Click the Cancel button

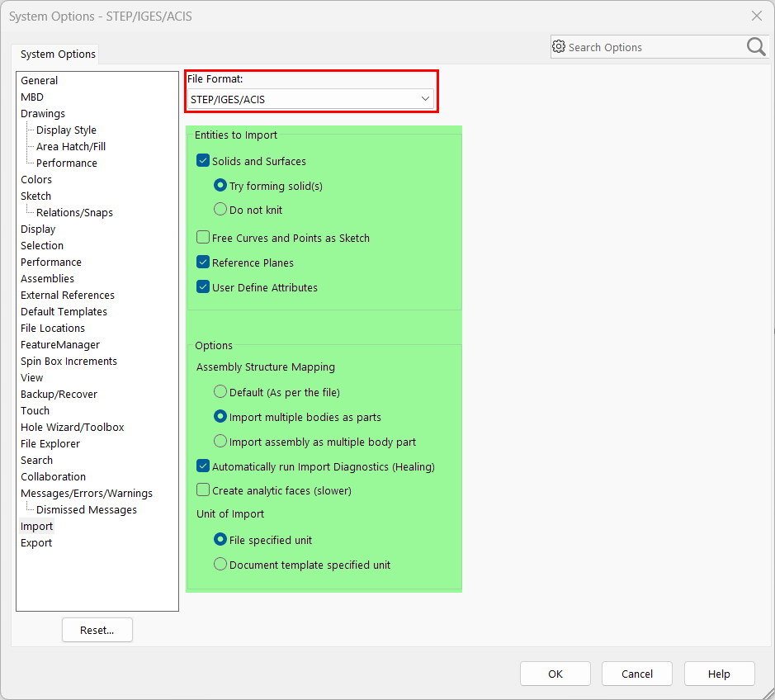tap(636, 674)
